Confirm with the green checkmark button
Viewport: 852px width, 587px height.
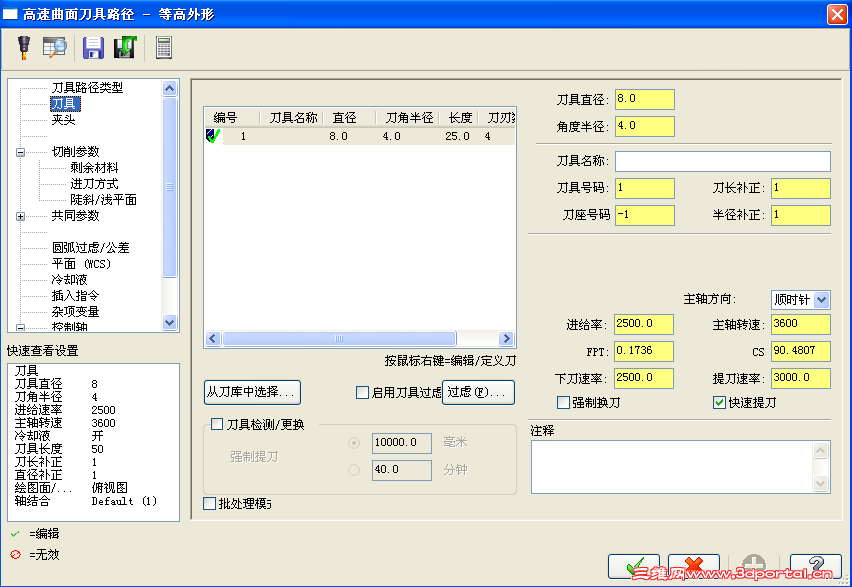click(634, 565)
